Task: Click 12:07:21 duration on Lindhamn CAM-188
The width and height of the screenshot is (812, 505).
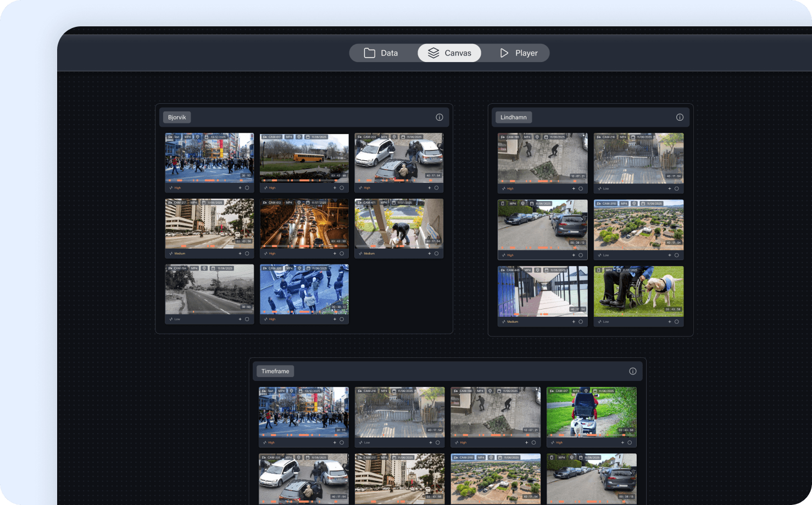Action: [x=577, y=176]
